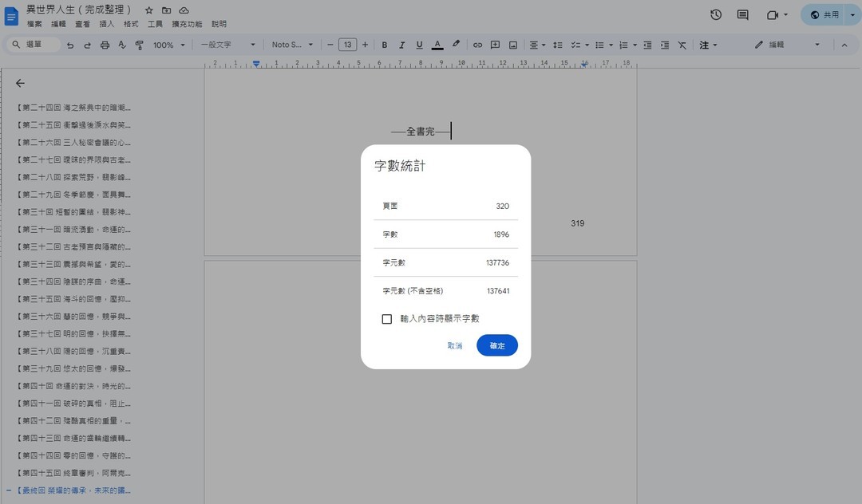Open version history clock icon
Image resolution: width=862 pixels, height=504 pixels.
point(716,15)
